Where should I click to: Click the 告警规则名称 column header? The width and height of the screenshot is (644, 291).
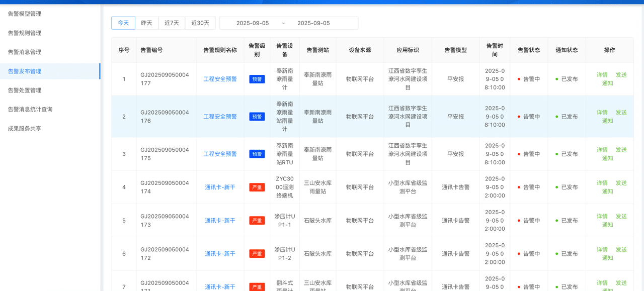point(220,50)
